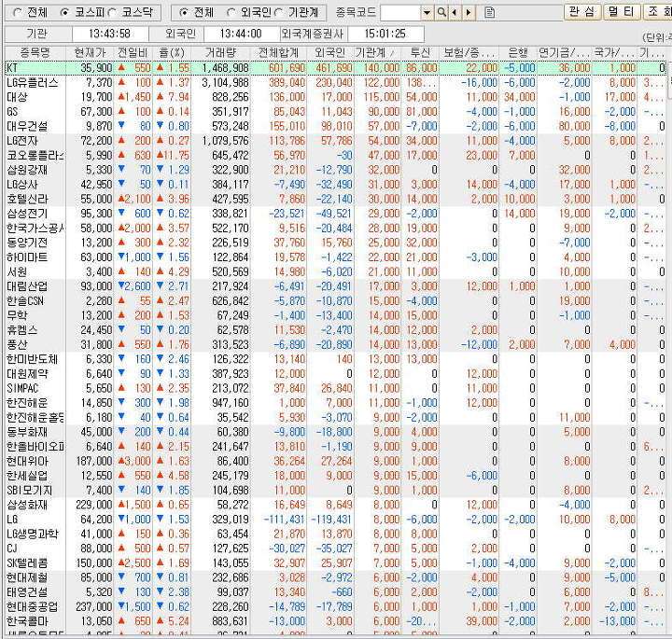The image size is (672, 639).
Task: Select the SBI모기지 stock name
Action: click(x=30, y=491)
